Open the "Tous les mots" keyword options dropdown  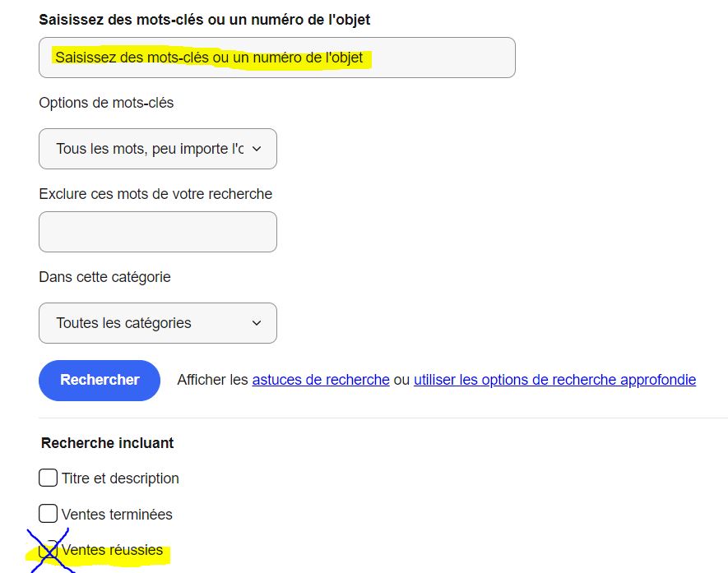pos(157,149)
